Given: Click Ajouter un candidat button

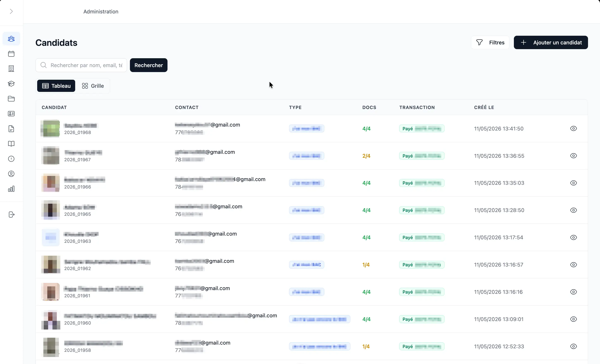Looking at the screenshot, I should (x=551, y=43).
